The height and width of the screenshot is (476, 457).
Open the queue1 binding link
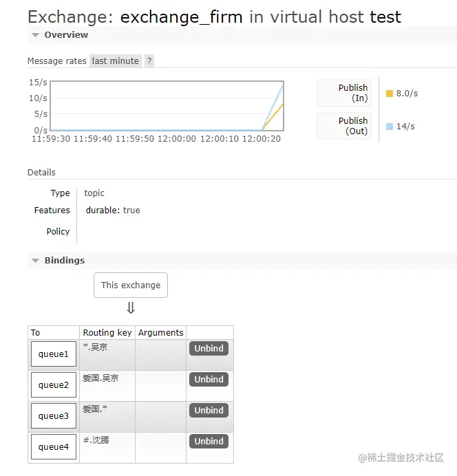(54, 354)
